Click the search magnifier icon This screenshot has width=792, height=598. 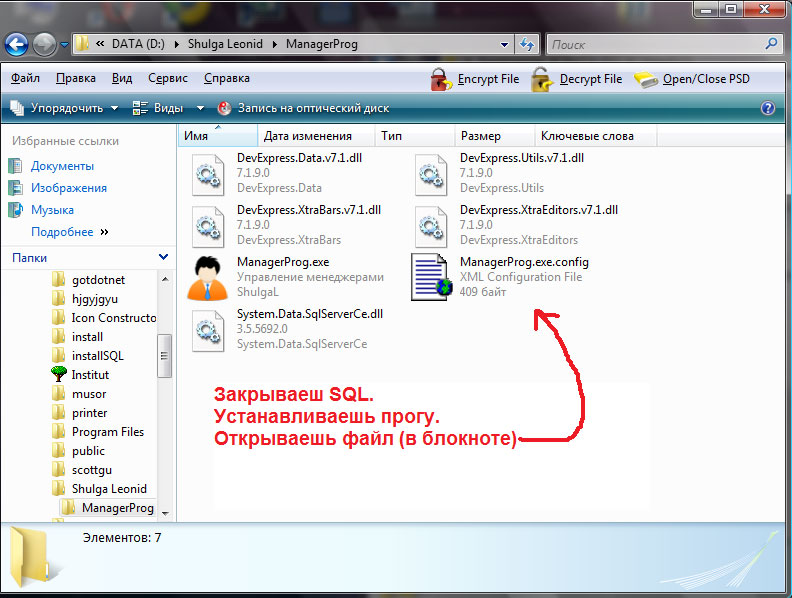(x=771, y=44)
